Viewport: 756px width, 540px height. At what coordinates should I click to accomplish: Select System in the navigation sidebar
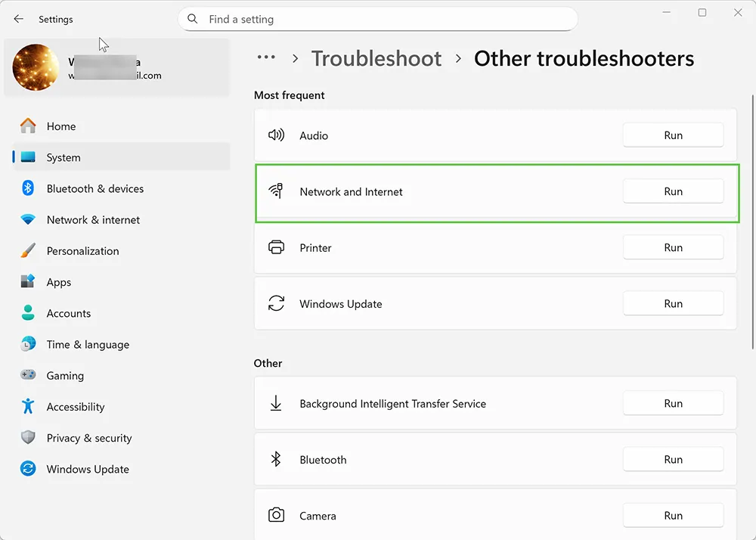click(x=64, y=157)
